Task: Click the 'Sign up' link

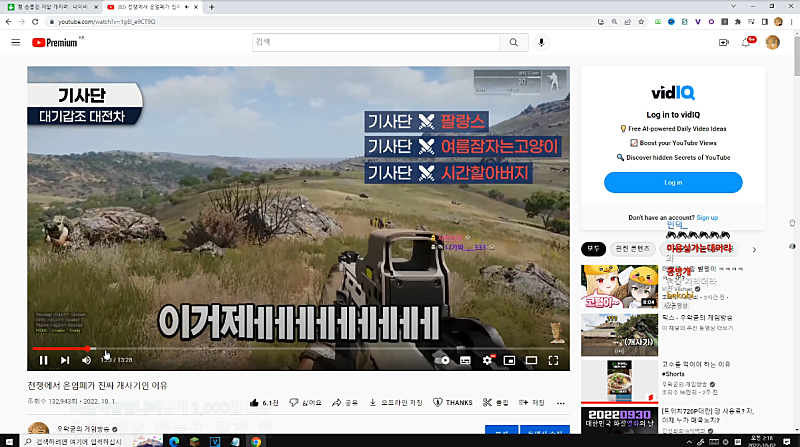Action: [x=707, y=217]
